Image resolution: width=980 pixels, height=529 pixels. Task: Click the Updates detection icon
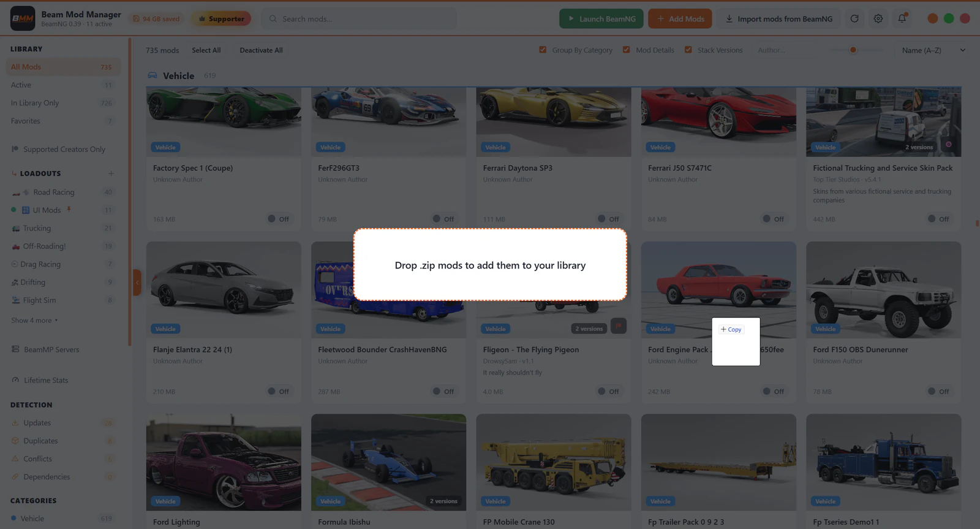(x=15, y=423)
